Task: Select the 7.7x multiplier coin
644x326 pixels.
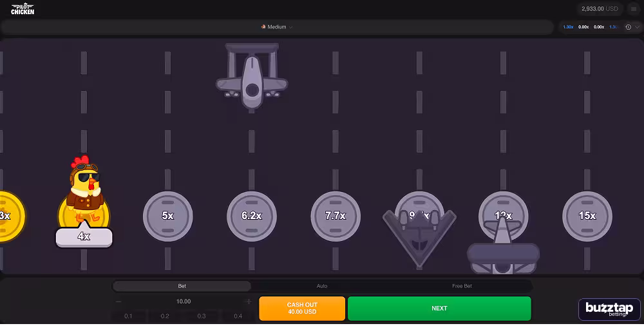Action: pyautogui.click(x=336, y=216)
